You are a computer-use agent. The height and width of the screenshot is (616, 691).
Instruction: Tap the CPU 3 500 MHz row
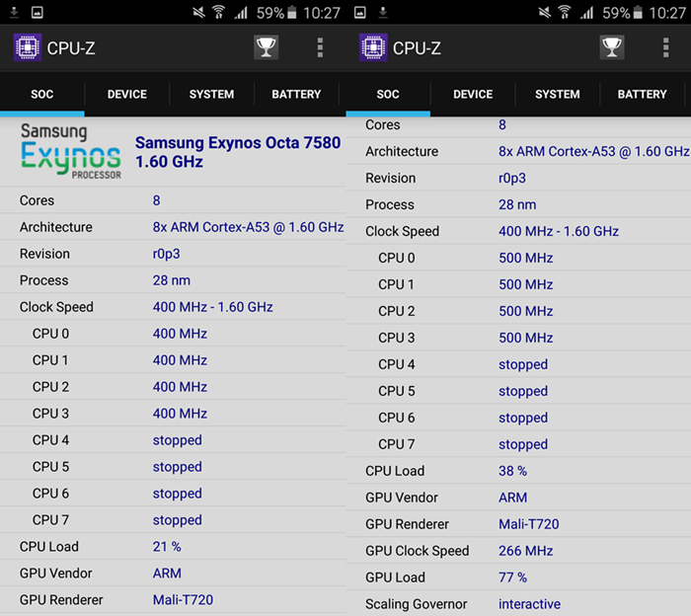[518, 338]
